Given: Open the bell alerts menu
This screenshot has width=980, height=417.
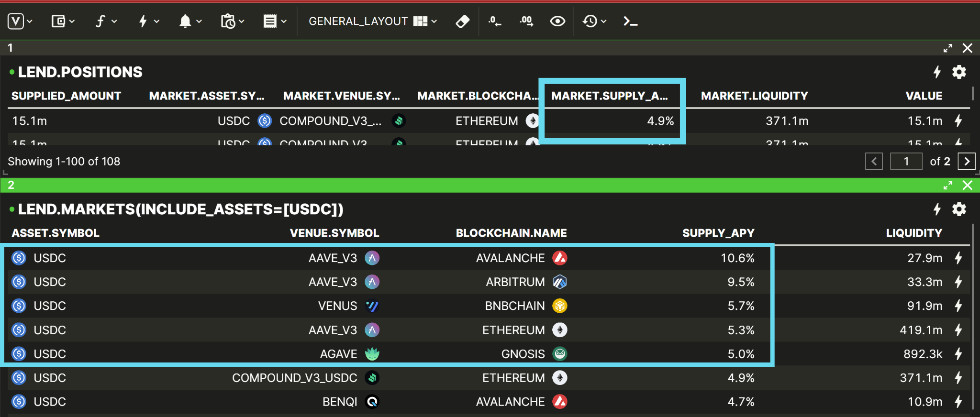Looking at the screenshot, I should coord(185,21).
